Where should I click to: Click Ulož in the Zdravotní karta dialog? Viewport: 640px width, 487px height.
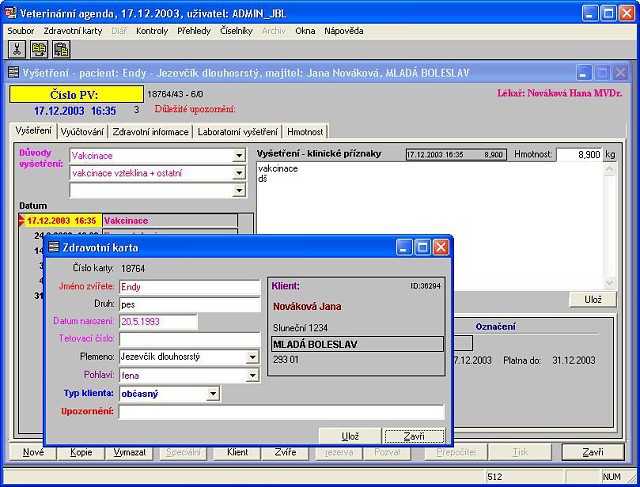350,436
